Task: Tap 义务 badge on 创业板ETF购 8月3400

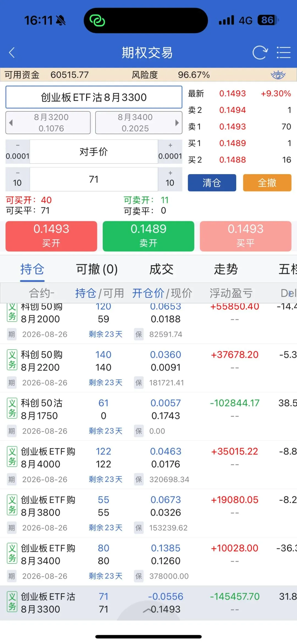Action: tap(12, 553)
